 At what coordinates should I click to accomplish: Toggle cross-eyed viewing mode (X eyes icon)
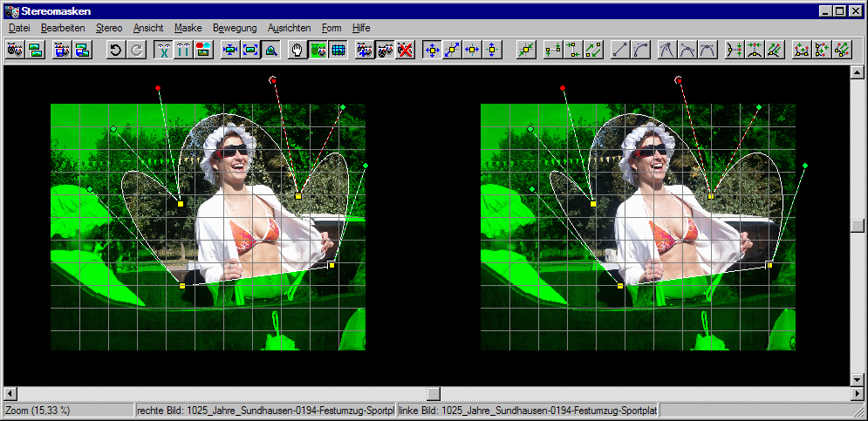pos(163,51)
